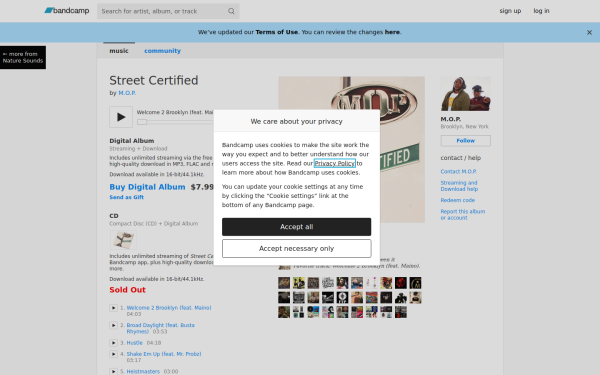
Task: Open the Hustle track link
Action: pyautogui.click(x=135, y=343)
